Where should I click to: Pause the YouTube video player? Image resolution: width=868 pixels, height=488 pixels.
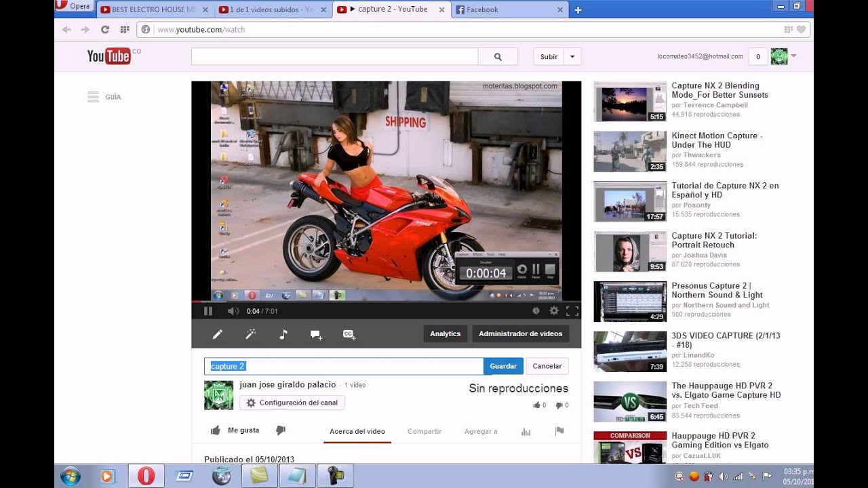click(208, 311)
